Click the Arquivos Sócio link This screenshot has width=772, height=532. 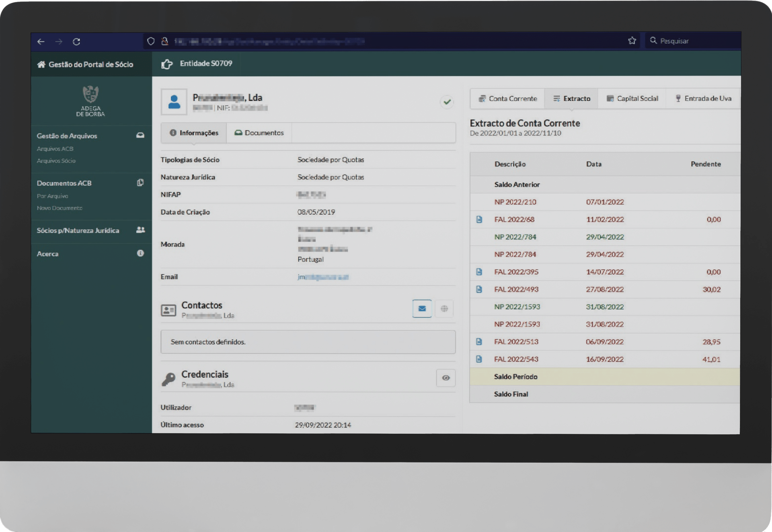[x=56, y=161]
